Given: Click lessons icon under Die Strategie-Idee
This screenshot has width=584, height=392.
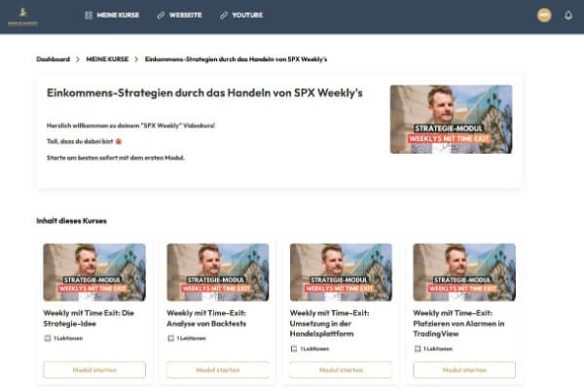Looking at the screenshot, I should tap(48, 338).
